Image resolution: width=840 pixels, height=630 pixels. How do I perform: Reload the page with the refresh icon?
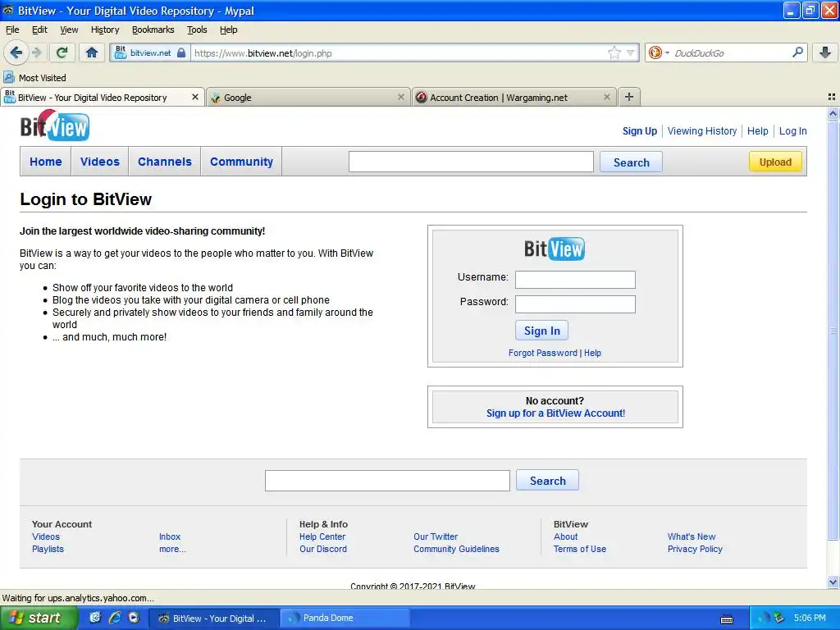62,52
